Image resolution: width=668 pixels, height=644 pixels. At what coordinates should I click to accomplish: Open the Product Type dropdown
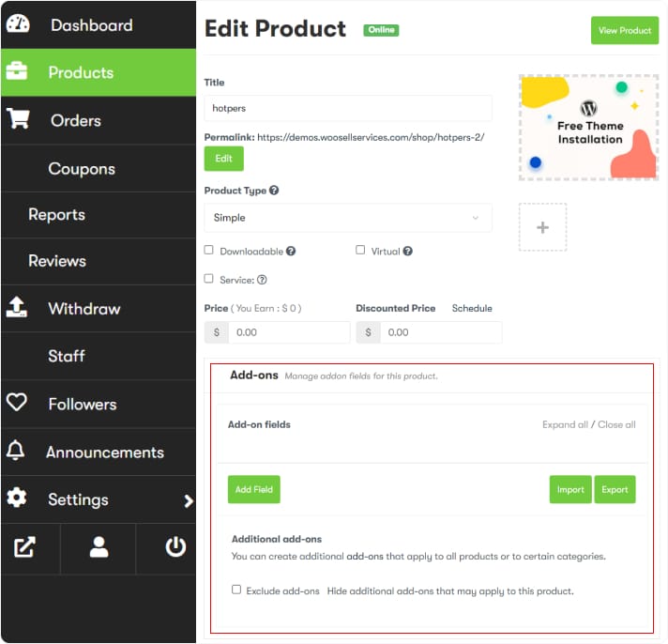pos(347,218)
